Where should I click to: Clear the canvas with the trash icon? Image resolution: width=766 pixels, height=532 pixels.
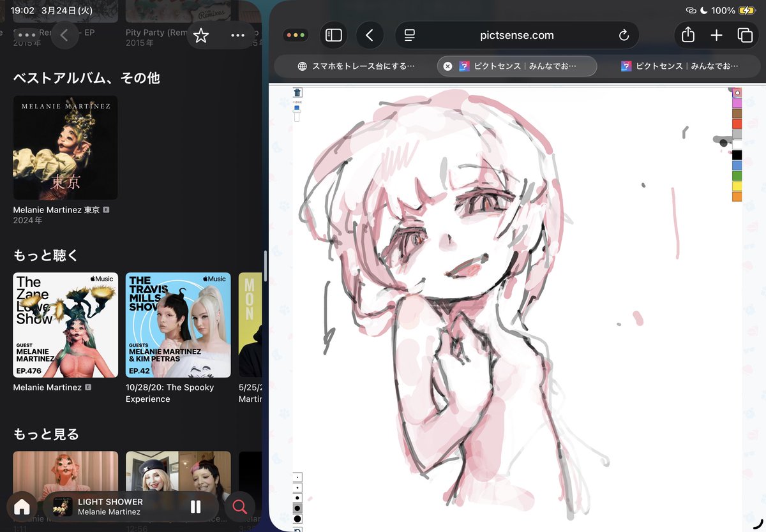[x=297, y=92]
